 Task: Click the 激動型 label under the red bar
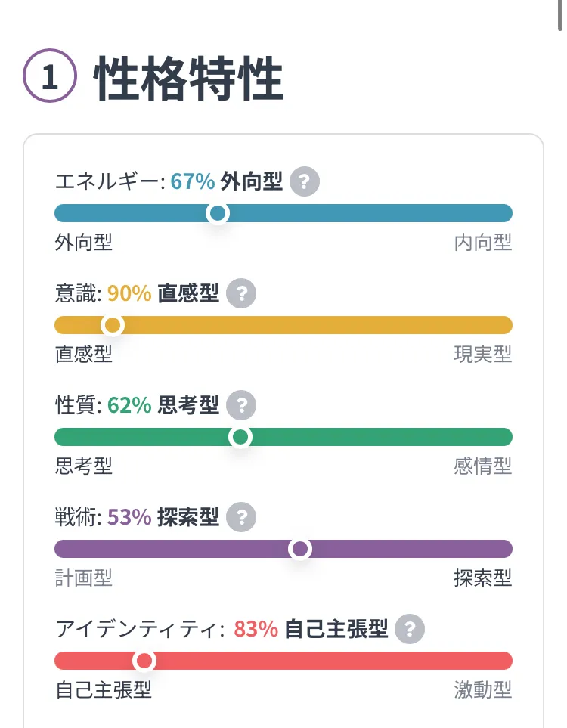pyautogui.click(x=482, y=689)
